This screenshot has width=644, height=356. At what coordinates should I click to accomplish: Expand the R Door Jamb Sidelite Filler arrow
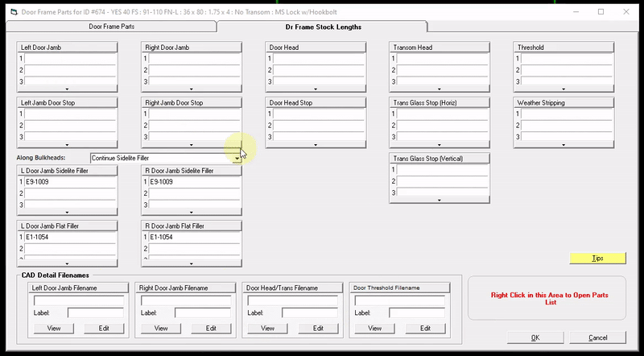[x=192, y=212]
